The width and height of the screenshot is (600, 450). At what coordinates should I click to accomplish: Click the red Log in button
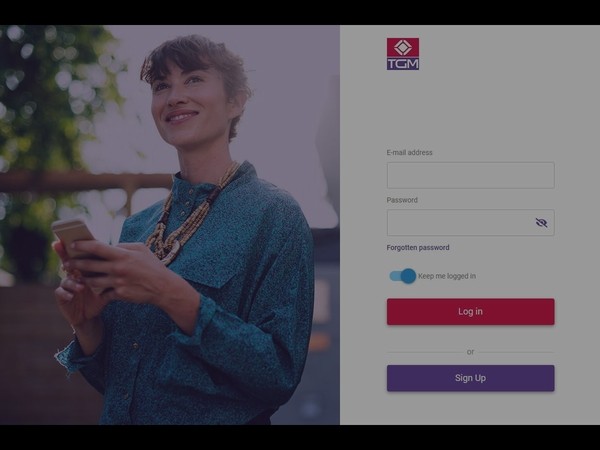[470, 311]
